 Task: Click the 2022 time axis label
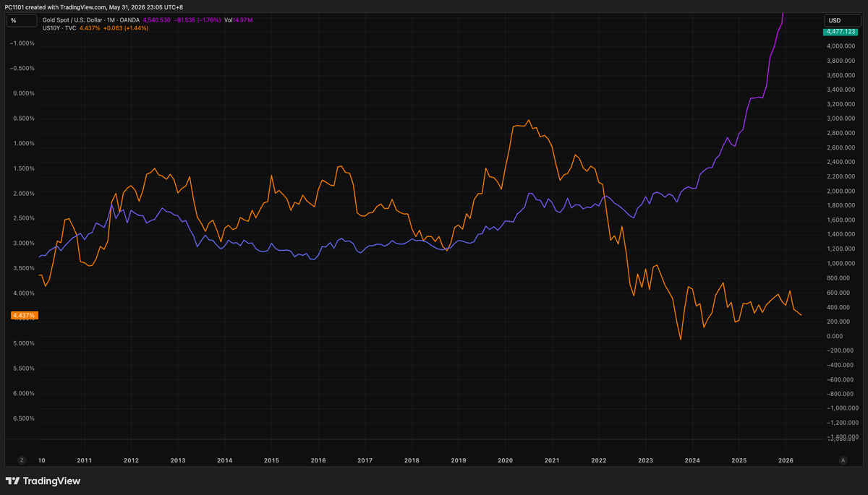click(598, 460)
